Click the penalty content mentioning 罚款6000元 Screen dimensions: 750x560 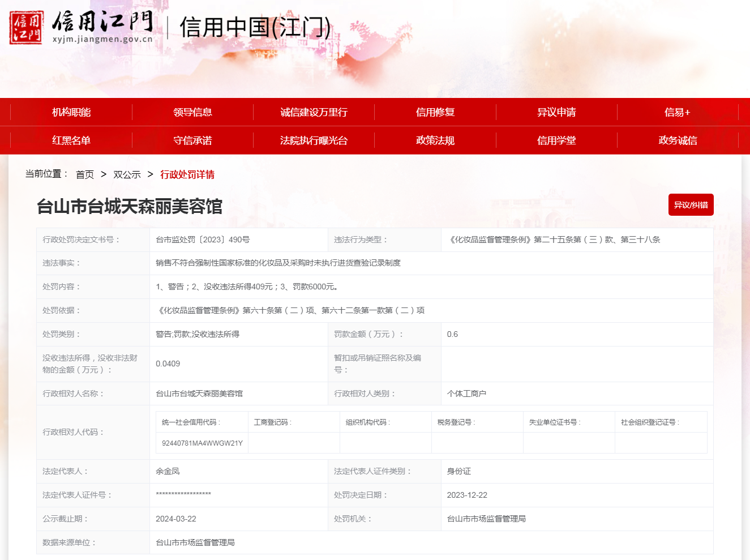coord(247,287)
